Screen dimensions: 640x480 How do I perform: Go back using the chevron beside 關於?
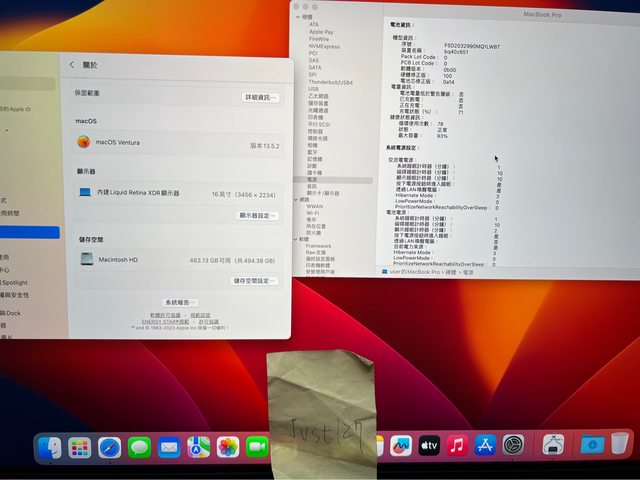click(72, 64)
